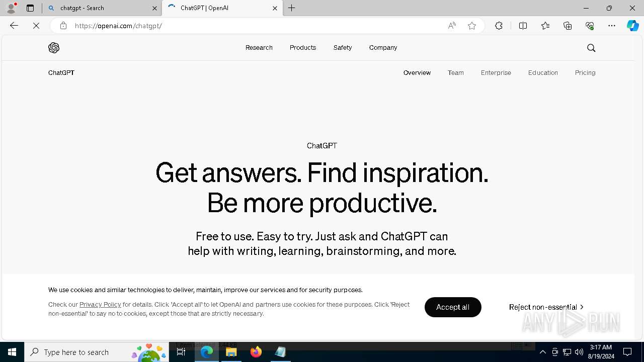Viewport: 644px width, 362px height.
Task: Open the site search magnifier icon
Action: (591, 48)
